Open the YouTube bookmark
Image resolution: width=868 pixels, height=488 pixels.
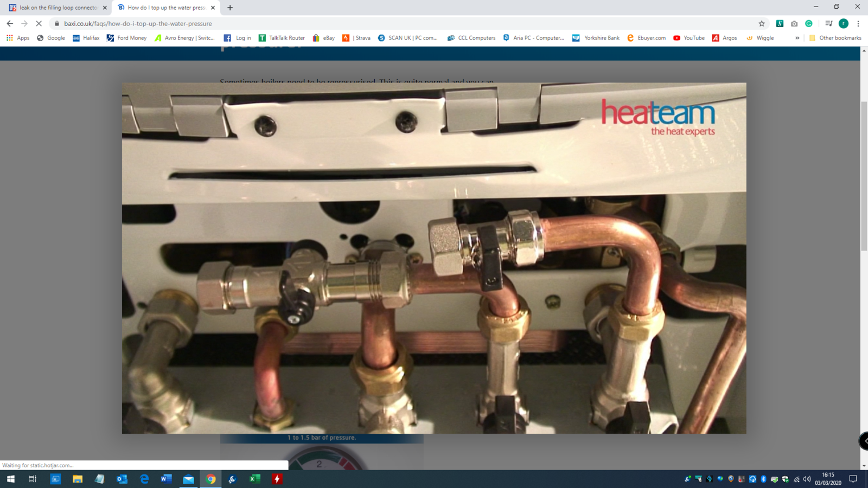click(x=689, y=37)
